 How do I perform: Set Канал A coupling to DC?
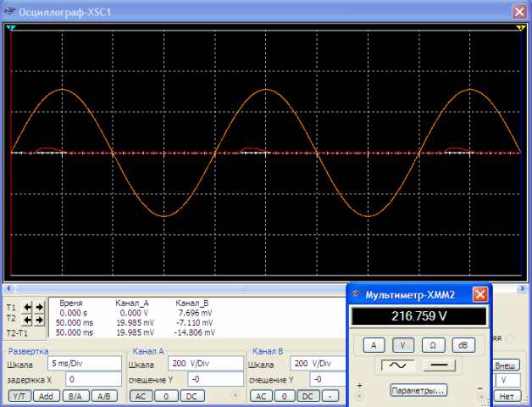(191, 396)
